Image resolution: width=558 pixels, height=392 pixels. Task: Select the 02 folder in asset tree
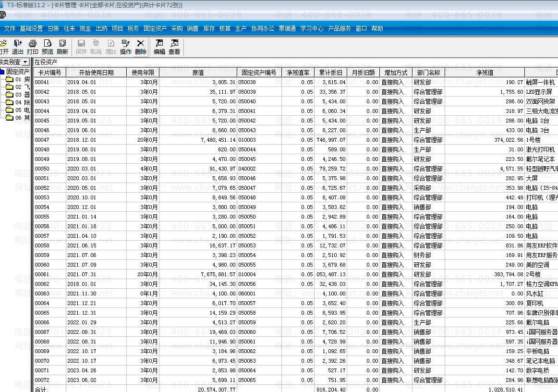18,87
